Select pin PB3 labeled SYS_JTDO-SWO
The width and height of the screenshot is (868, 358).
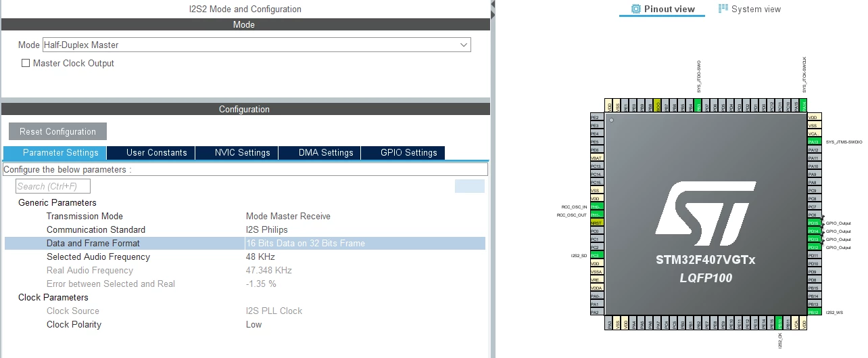[698, 105]
